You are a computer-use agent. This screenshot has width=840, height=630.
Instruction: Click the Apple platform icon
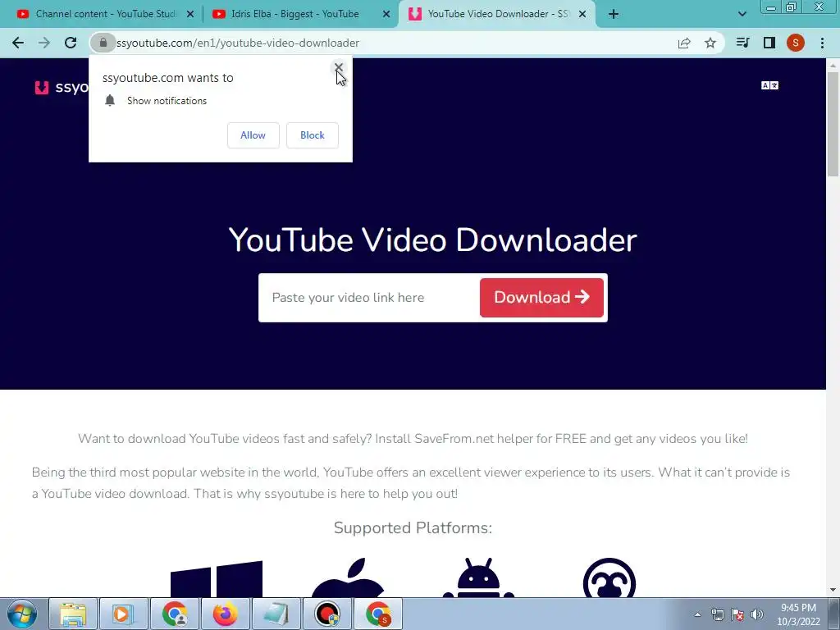pyautogui.click(x=348, y=577)
